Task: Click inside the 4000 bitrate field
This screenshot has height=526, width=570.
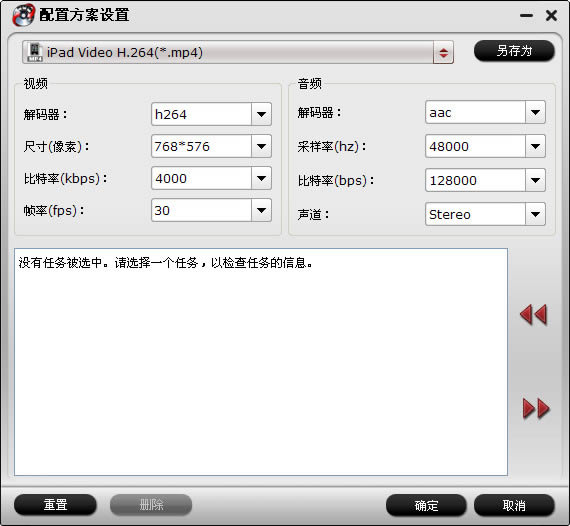Action: point(201,178)
